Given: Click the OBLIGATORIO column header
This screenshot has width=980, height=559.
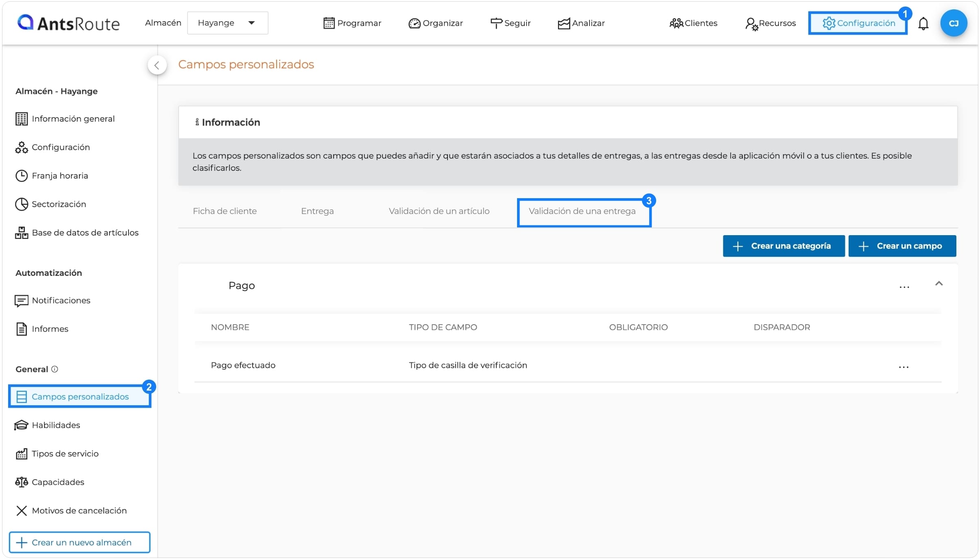Looking at the screenshot, I should [x=638, y=328].
